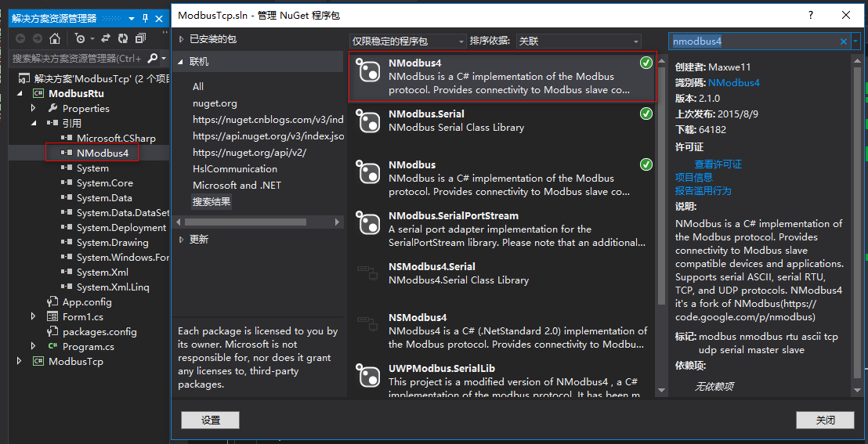Click the ModbusRtu C# project icon
The height and width of the screenshot is (444, 868).
(38, 93)
